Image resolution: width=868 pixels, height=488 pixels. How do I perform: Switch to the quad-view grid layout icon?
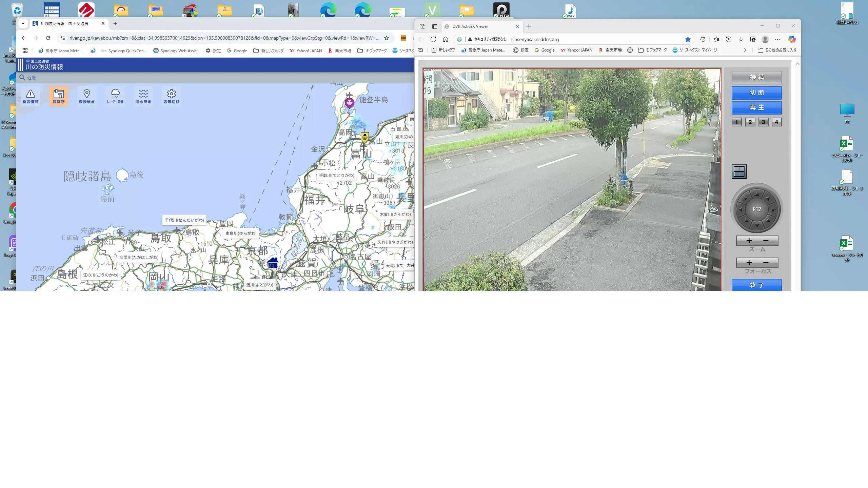click(x=739, y=171)
